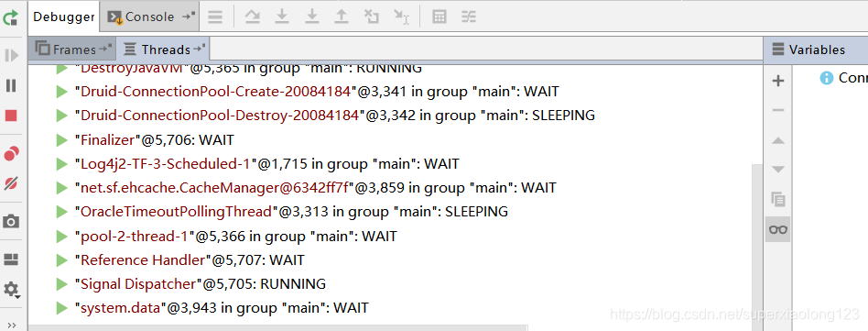Viewport: 868px width, 331px height.
Task: Rerun the debug session
Action: coord(10,18)
